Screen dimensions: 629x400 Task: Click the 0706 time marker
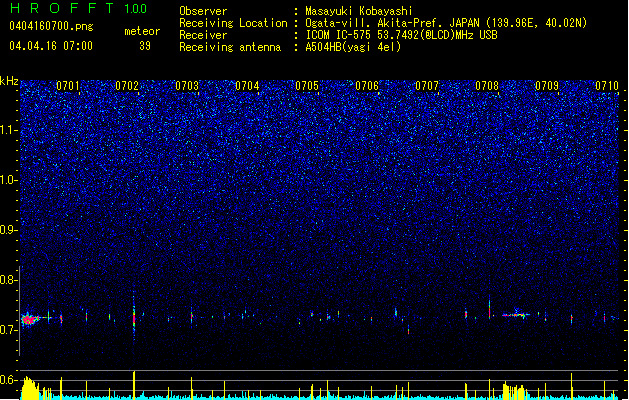tap(367, 86)
